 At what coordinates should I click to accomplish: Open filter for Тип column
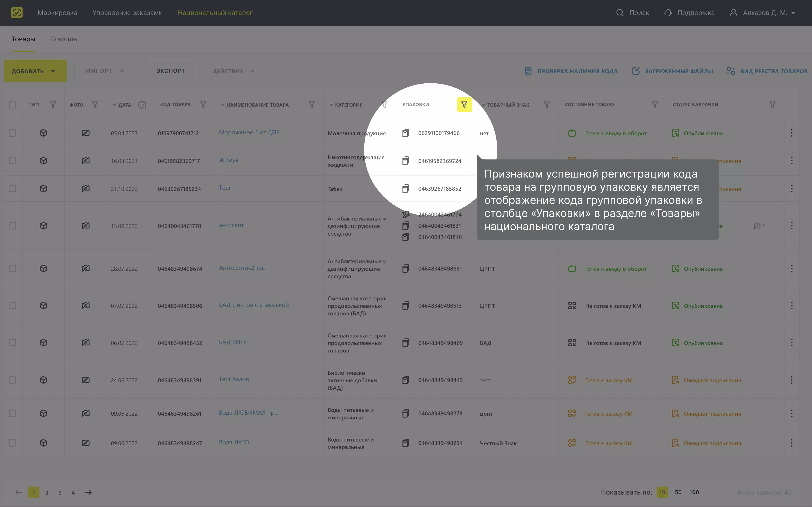point(53,105)
